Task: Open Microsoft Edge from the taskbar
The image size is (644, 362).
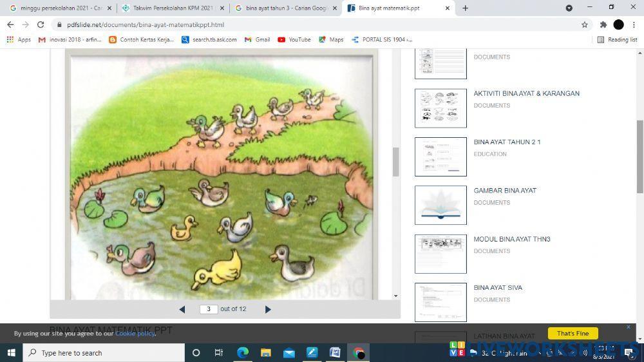Action: point(243,352)
